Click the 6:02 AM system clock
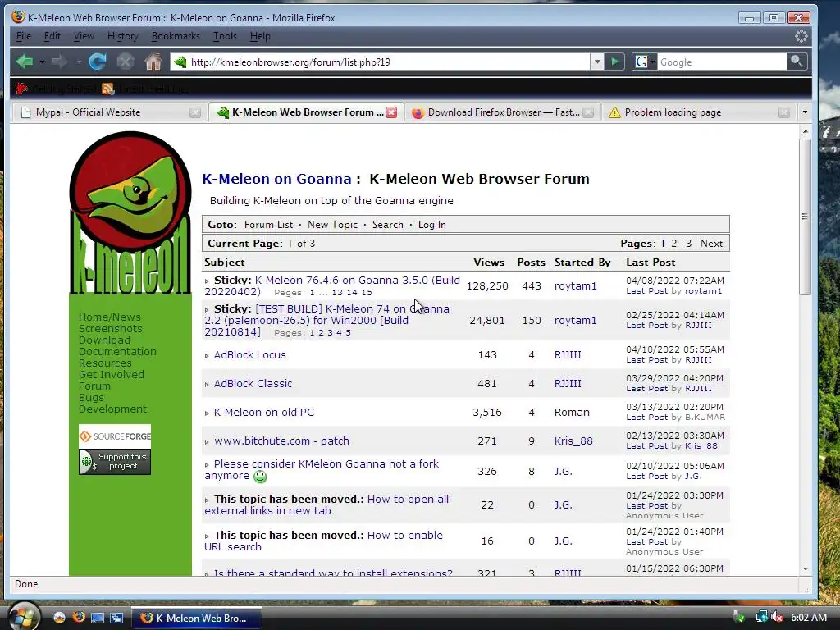 (809, 618)
